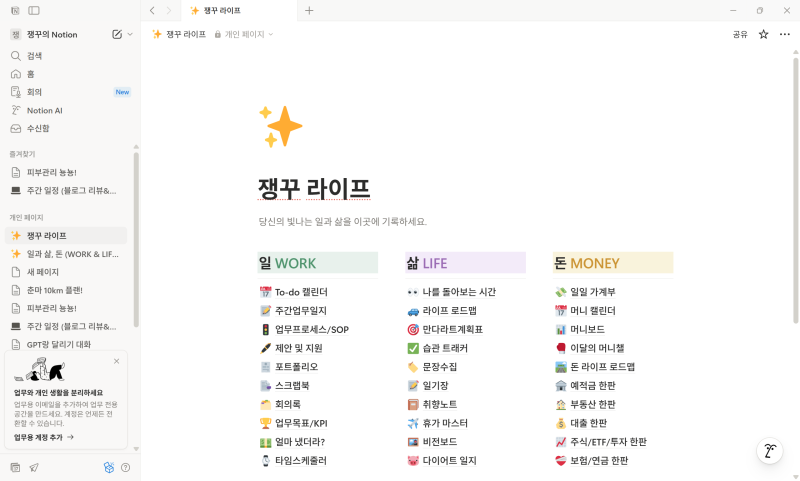This screenshot has height=481, width=800.
Task: Toggle the sidebar panel icon
Action: [34, 11]
